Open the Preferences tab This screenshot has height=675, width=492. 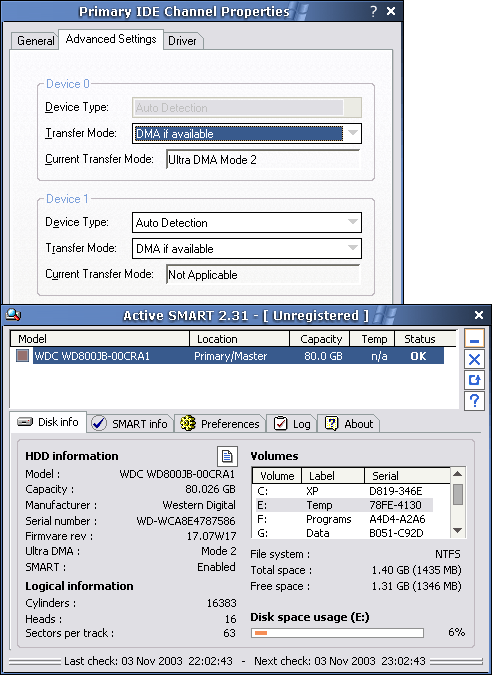pos(220,424)
